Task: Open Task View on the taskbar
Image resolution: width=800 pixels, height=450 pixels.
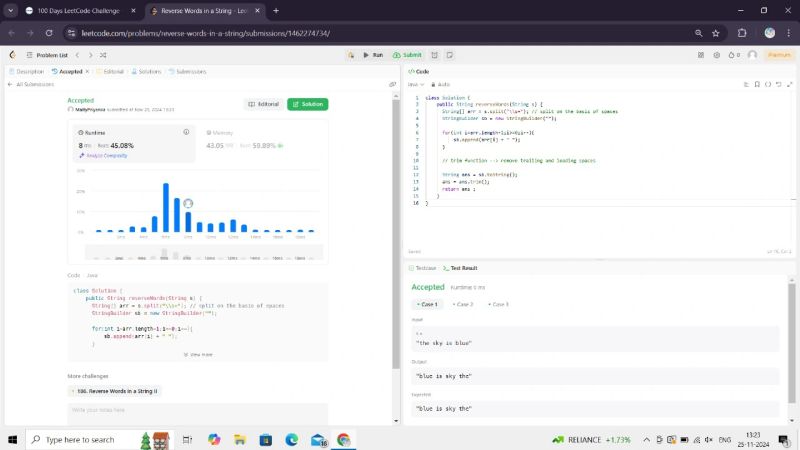Action: point(187,439)
